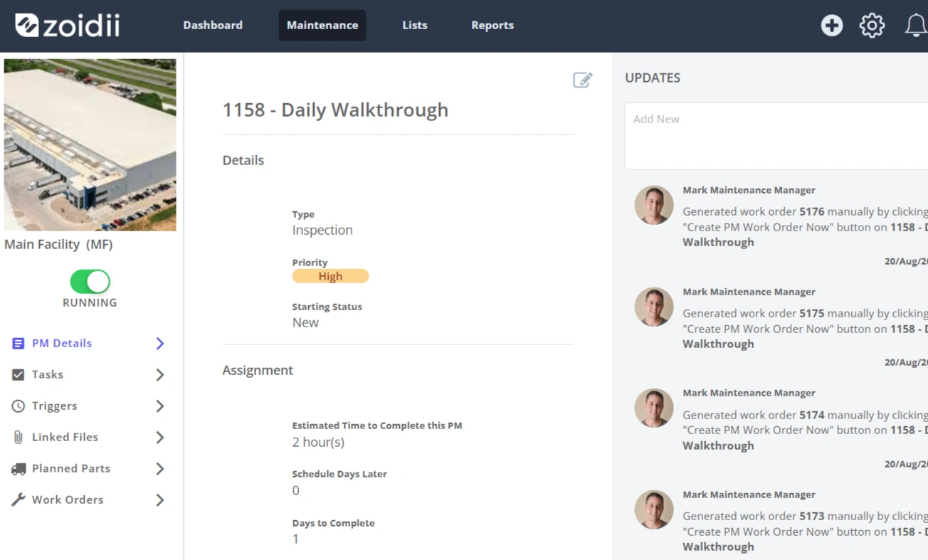
Task: Click avatar next to work order 5173 update
Action: (x=654, y=509)
